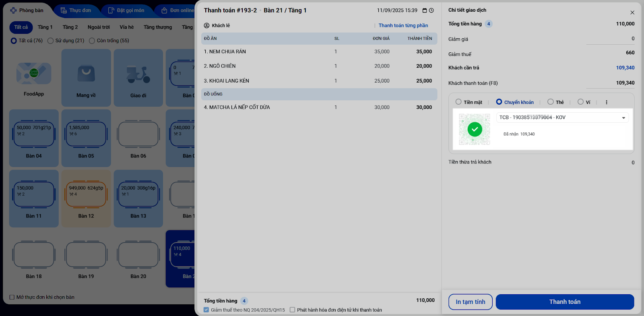This screenshot has height=316, width=644.
Task: Open empty table Bàn 19
Action: pos(86,259)
